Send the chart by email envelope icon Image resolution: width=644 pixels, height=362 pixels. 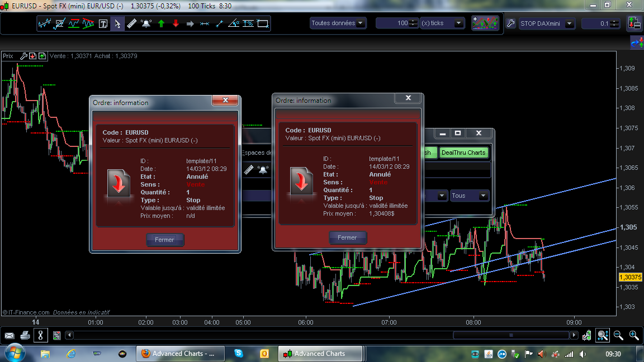pos(9,336)
